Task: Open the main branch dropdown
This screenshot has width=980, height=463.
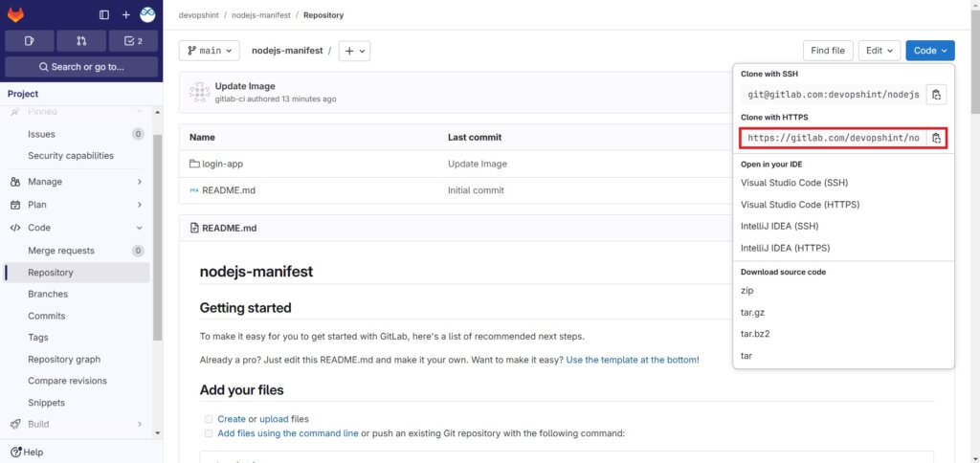Action: pyautogui.click(x=210, y=51)
